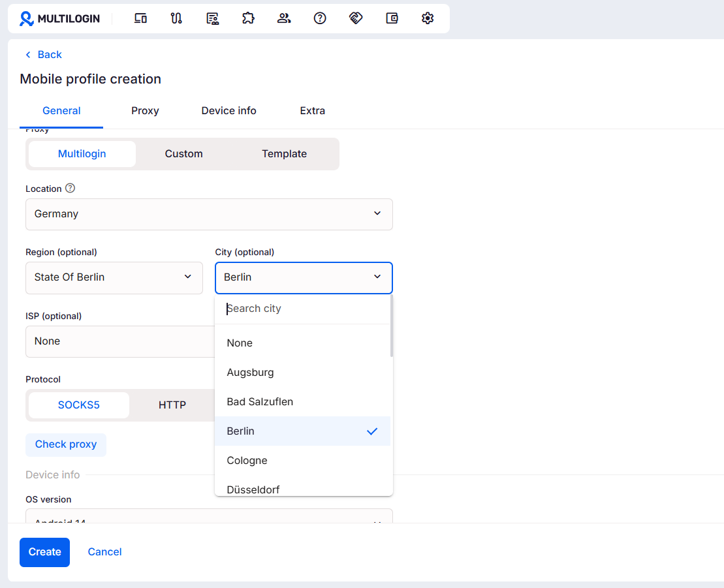Click the help question mark icon in the top bar
This screenshot has width=724, height=588.
click(x=320, y=18)
